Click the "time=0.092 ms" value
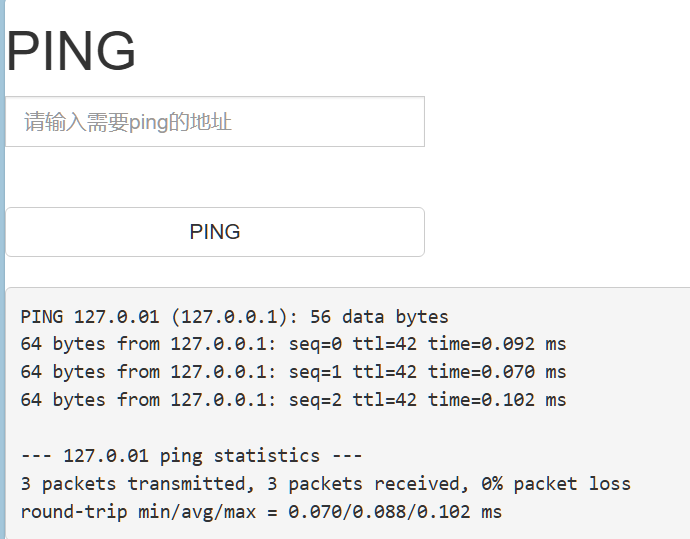This screenshot has height=539, width=690. pyautogui.click(x=497, y=344)
